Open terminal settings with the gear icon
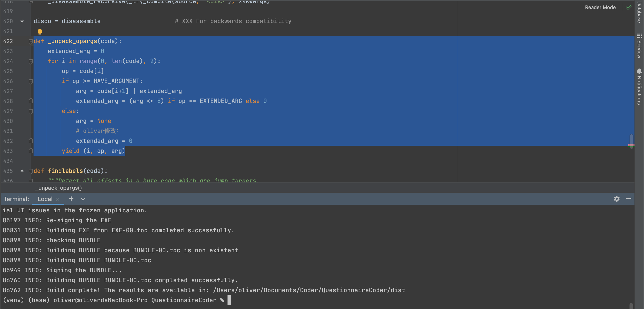644x309 pixels. pos(617,199)
